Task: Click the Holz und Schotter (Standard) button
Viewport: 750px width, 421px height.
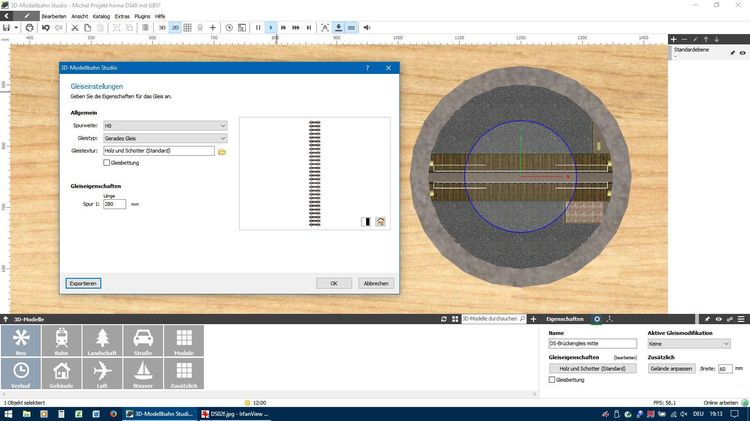Action: coord(593,368)
